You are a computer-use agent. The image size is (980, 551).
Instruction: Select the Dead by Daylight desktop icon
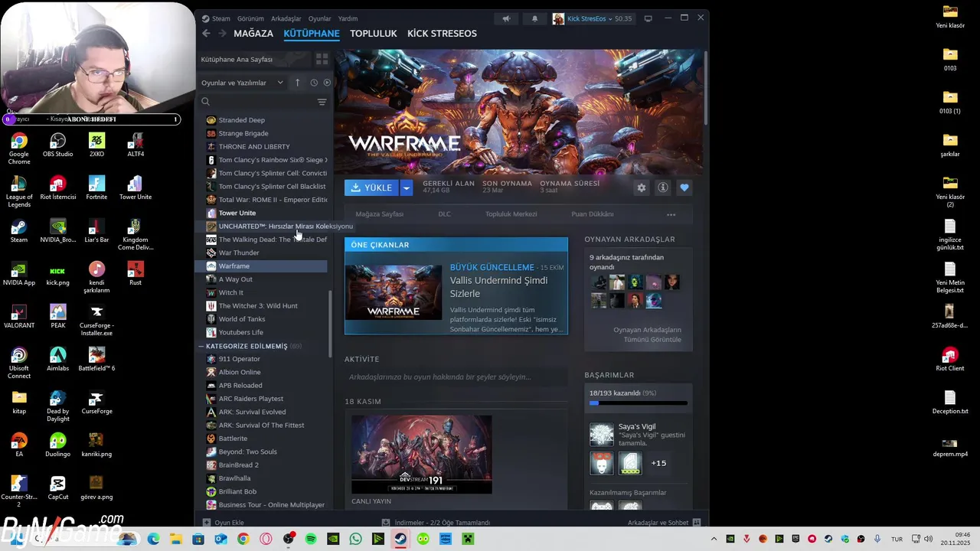coord(57,406)
